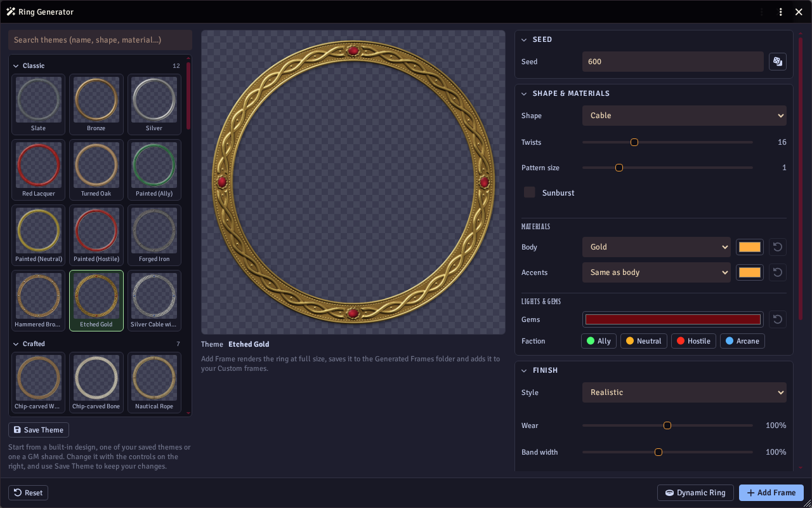This screenshot has height=508, width=812.
Task: Click the Seed value field
Action: point(673,62)
